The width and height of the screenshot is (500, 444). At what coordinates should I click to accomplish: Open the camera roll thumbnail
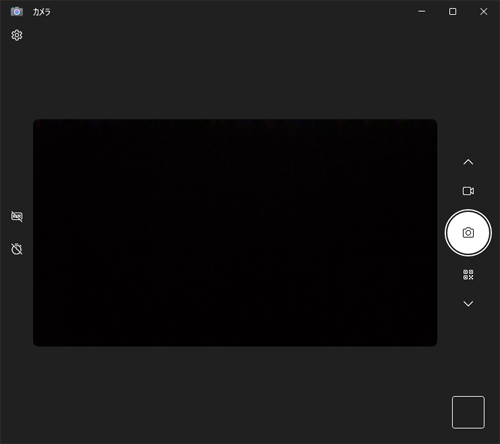(x=468, y=412)
